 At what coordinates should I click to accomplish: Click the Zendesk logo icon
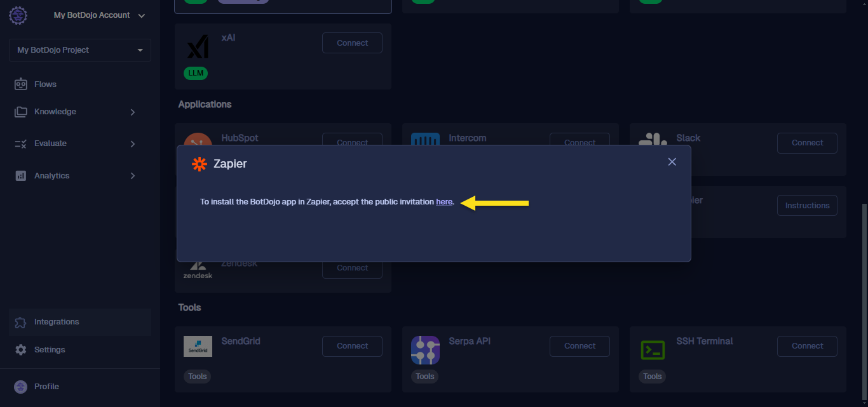point(198,270)
